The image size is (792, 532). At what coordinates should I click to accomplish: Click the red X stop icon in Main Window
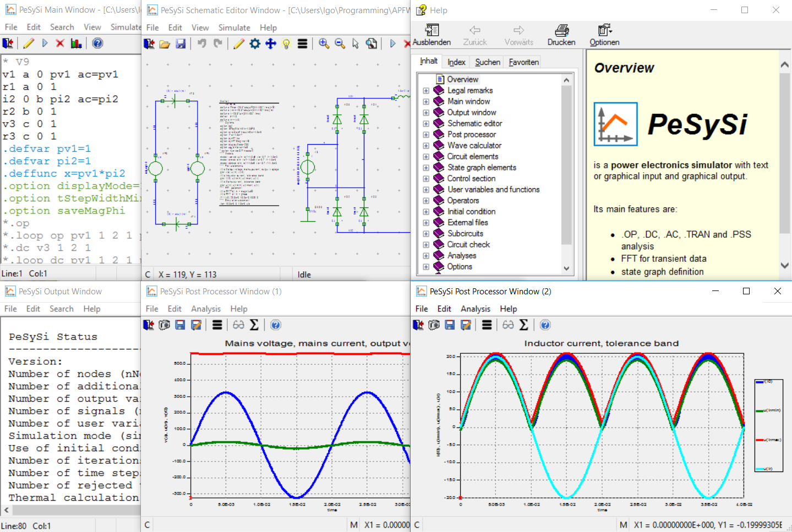coord(60,43)
